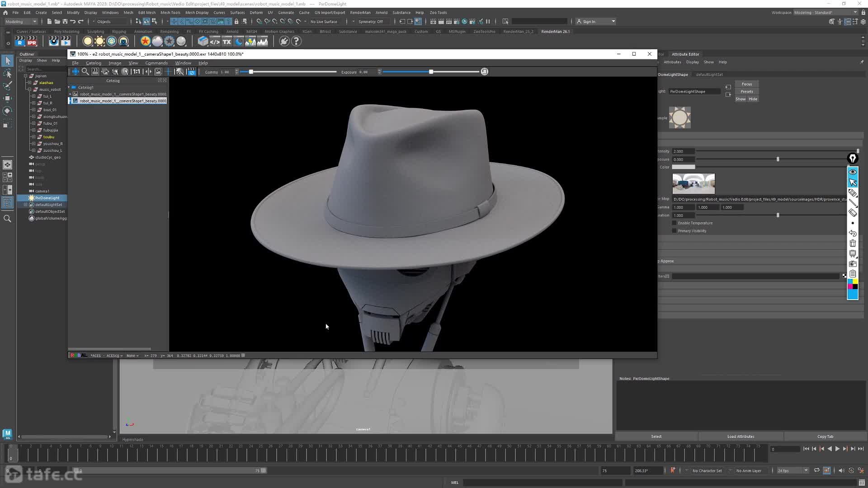This screenshot has height=488, width=868.
Task: Open the Commands menu in It window
Action: [x=156, y=63]
